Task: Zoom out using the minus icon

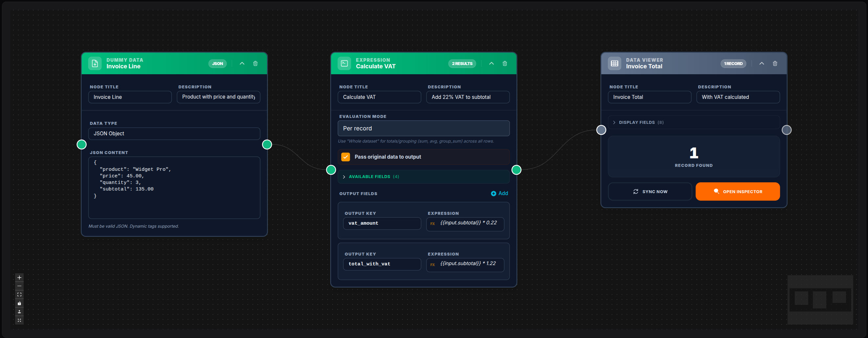Action: 19,286
